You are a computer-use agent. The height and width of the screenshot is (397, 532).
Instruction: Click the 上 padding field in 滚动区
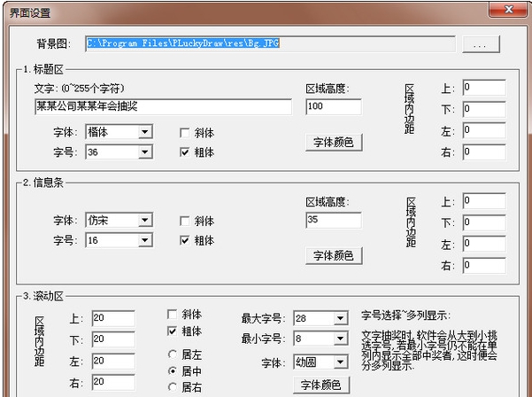click(x=113, y=318)
